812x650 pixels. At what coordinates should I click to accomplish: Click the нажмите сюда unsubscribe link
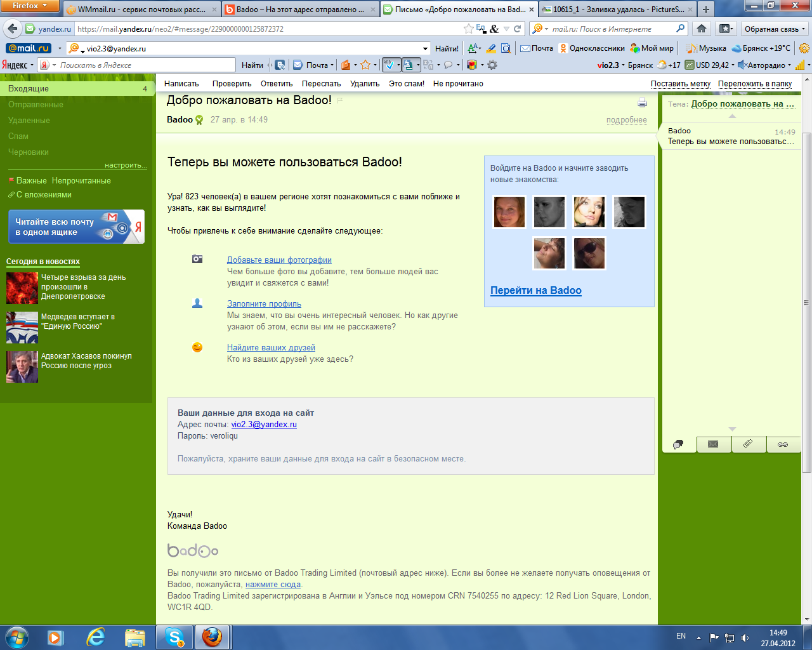tap(273, 584)
